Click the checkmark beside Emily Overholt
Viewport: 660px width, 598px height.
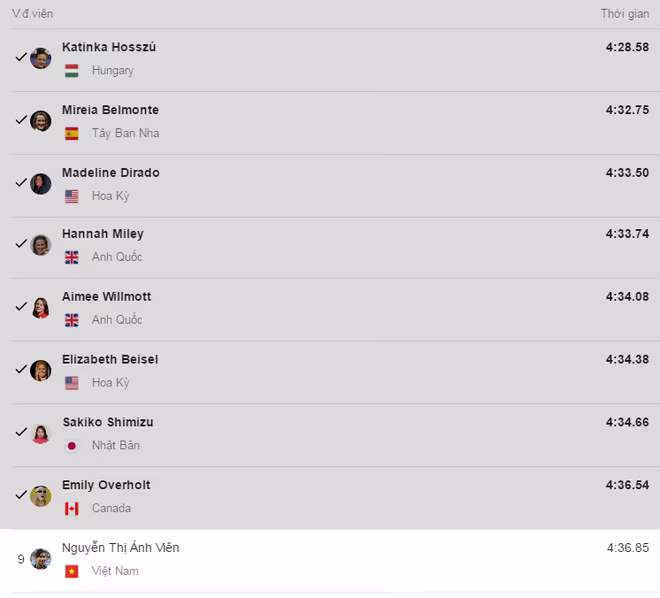click(x=21, y=495)
